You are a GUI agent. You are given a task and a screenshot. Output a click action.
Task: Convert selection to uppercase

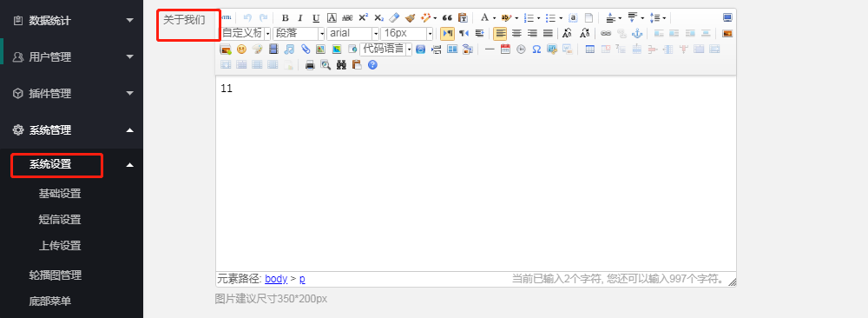(x=567, y=33)
